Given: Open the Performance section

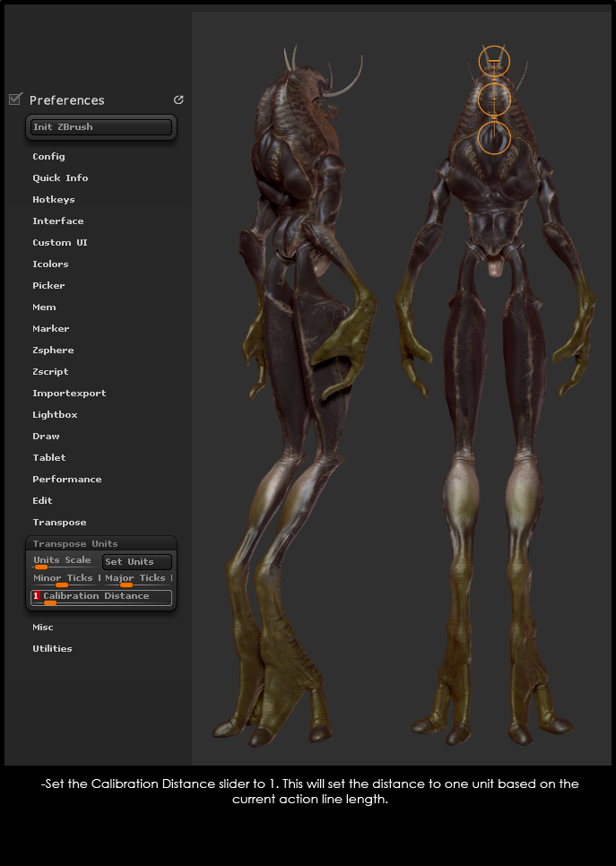Looking at the screenshot, I should pos(67,480).
